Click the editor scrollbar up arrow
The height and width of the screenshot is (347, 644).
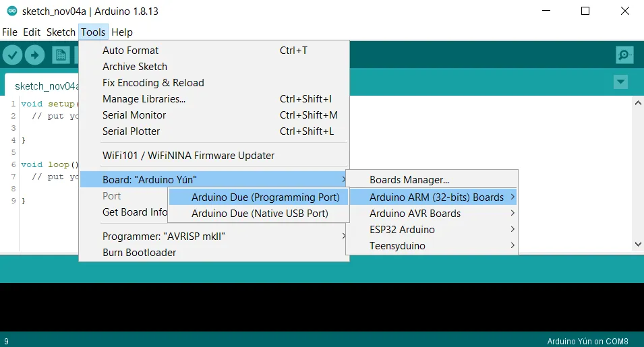pos(637,103)
